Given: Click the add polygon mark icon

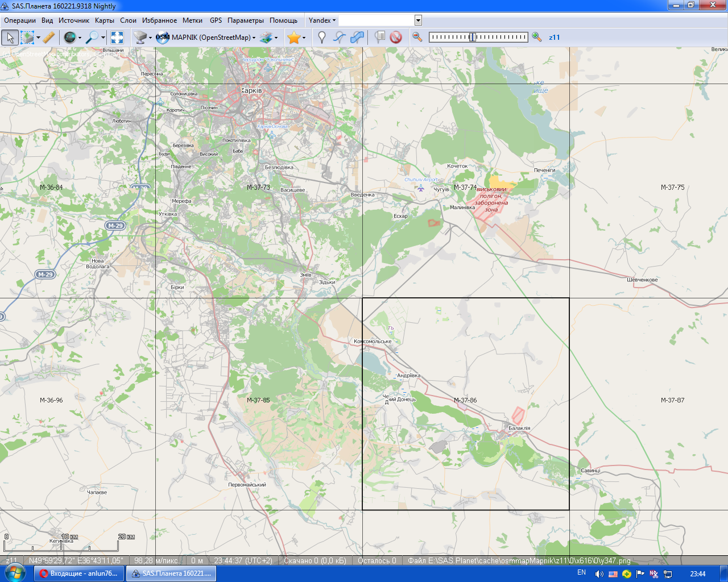Looking at the screenshot, I should pyautogui.click(x=357, y=38).
